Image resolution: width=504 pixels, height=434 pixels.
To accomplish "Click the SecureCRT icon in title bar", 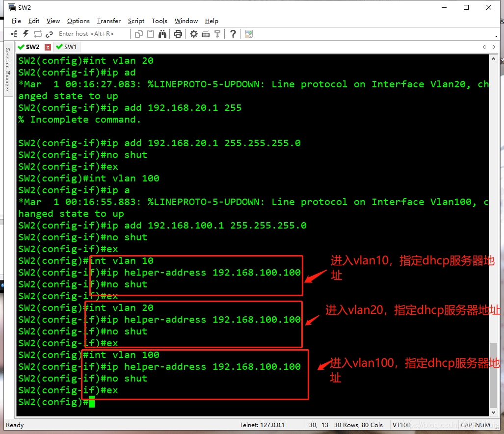I will (x=12, y=7).
